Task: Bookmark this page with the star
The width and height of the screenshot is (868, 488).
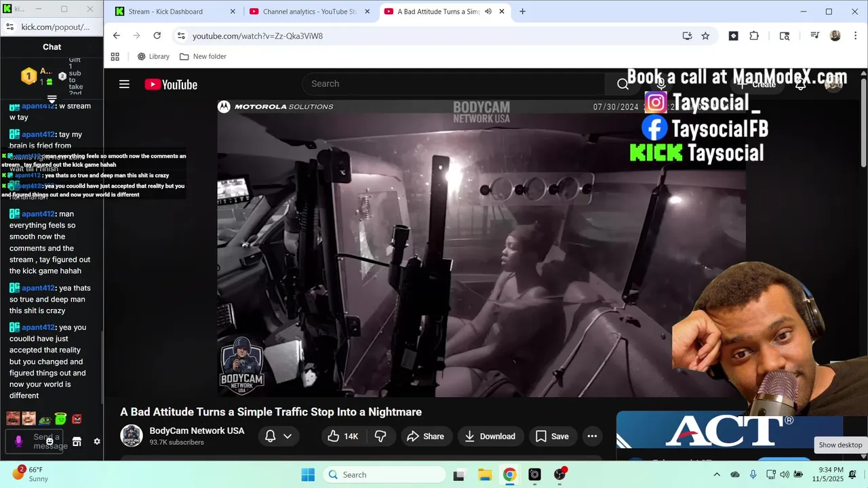Action: (x=705, y=36)
